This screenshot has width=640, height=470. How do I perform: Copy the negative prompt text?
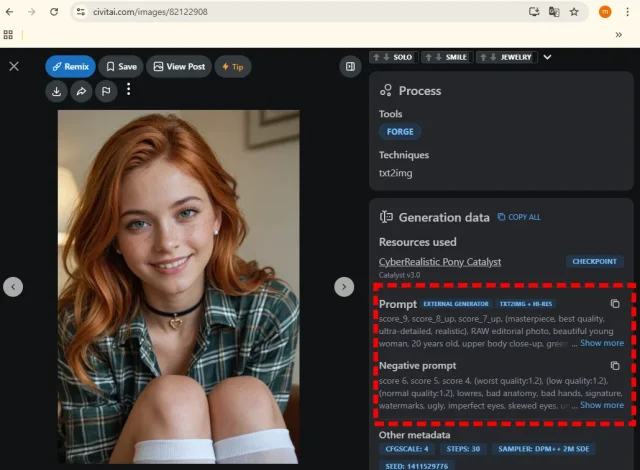[615, 366]
